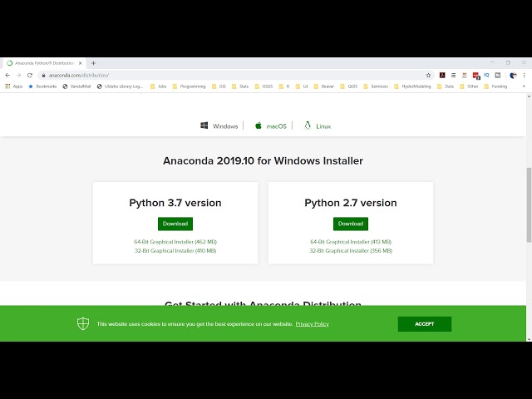532x399 pixels.
Task: Click the Python 2.7 version heading
Action: [351, 203]
